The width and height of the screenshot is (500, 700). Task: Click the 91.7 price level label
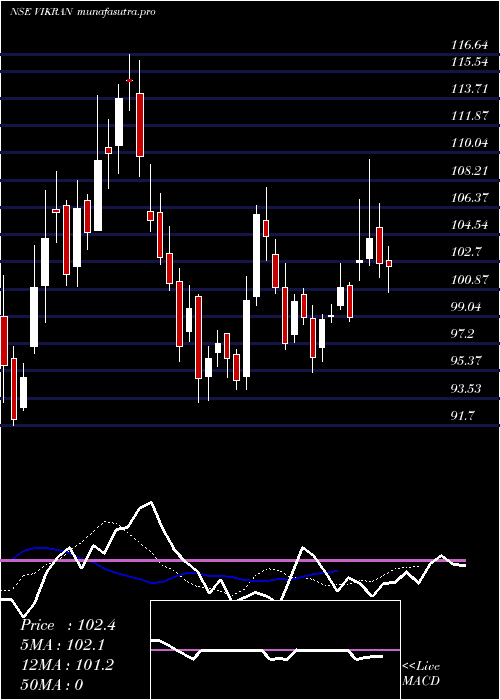(463, 416)
